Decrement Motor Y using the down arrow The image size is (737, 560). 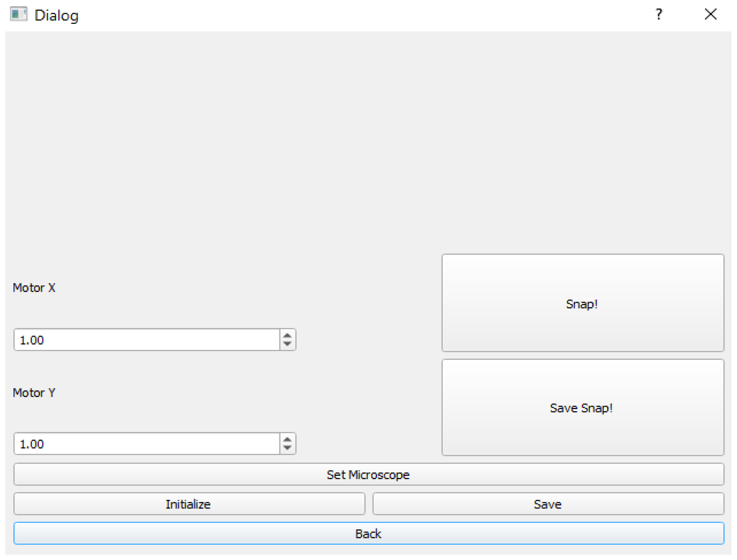(287, 448)
